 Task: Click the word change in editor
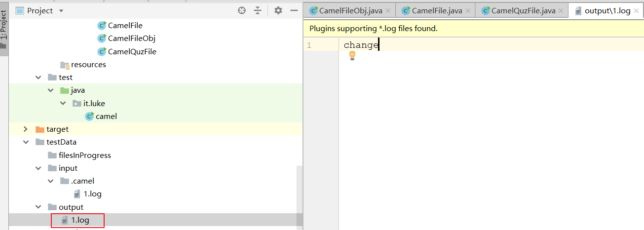point(361,45)
